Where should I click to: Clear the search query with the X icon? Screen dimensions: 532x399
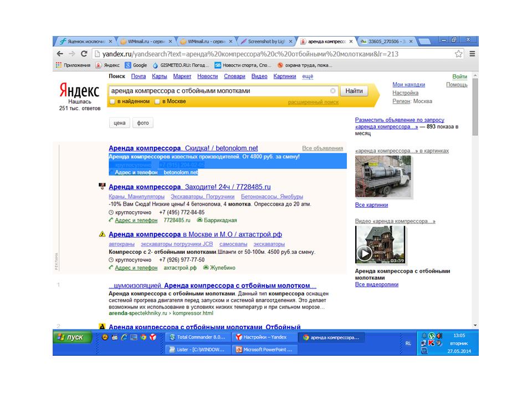[333, 91]
